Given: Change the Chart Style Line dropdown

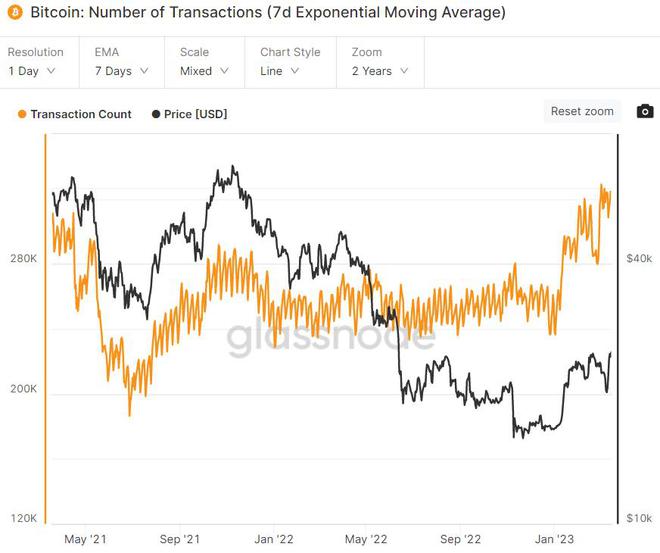Looking at the screenshot, I should (285, 71).
